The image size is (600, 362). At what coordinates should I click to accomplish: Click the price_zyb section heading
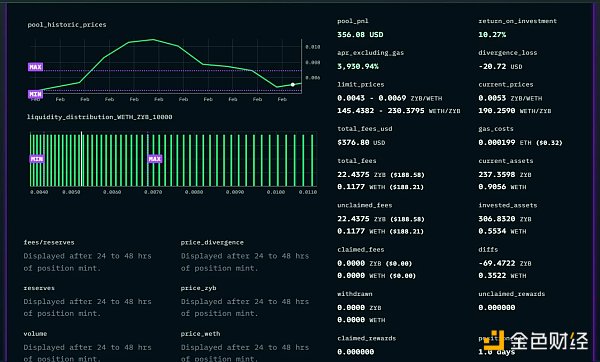198,288
